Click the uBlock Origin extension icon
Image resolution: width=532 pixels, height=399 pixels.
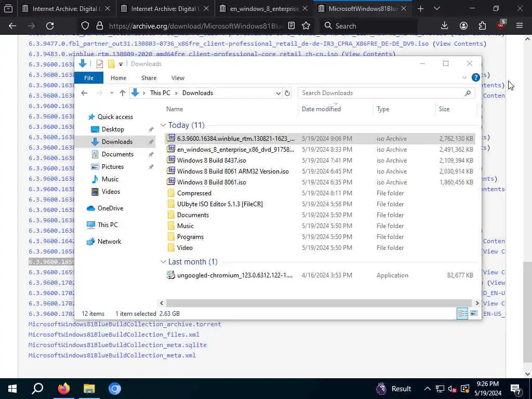(x=501, y=25)
